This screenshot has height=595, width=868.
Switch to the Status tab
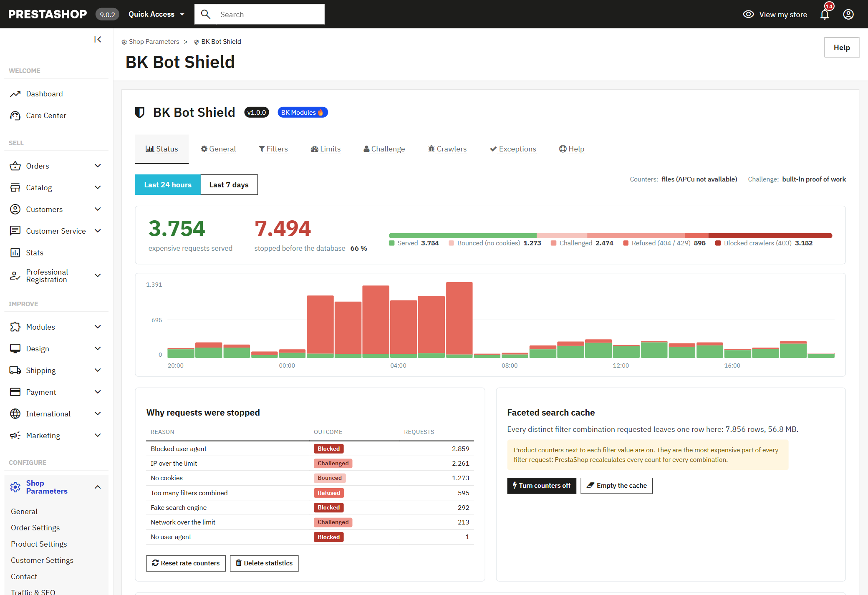click(162, 149)
